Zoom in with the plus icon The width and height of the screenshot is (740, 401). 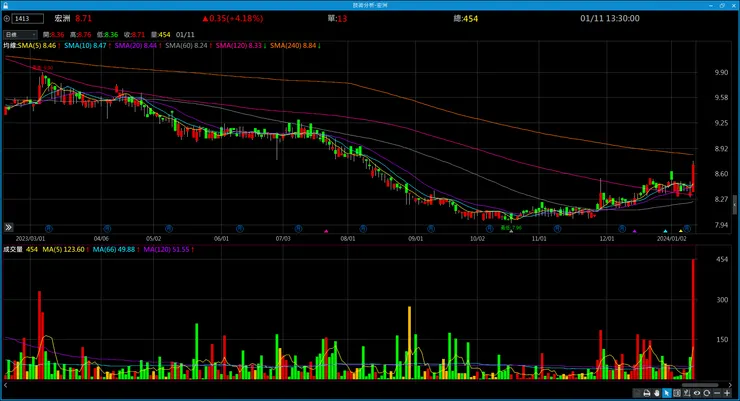tap(727, 393)
